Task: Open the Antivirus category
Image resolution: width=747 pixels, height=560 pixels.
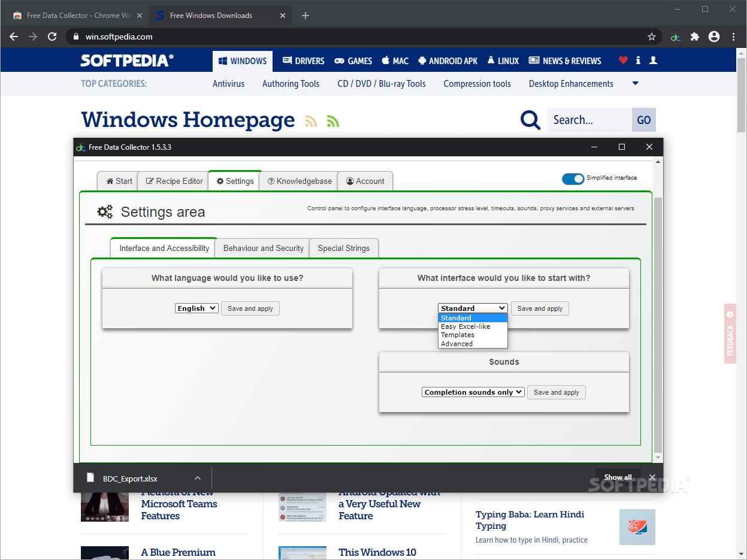Action: 229,84
